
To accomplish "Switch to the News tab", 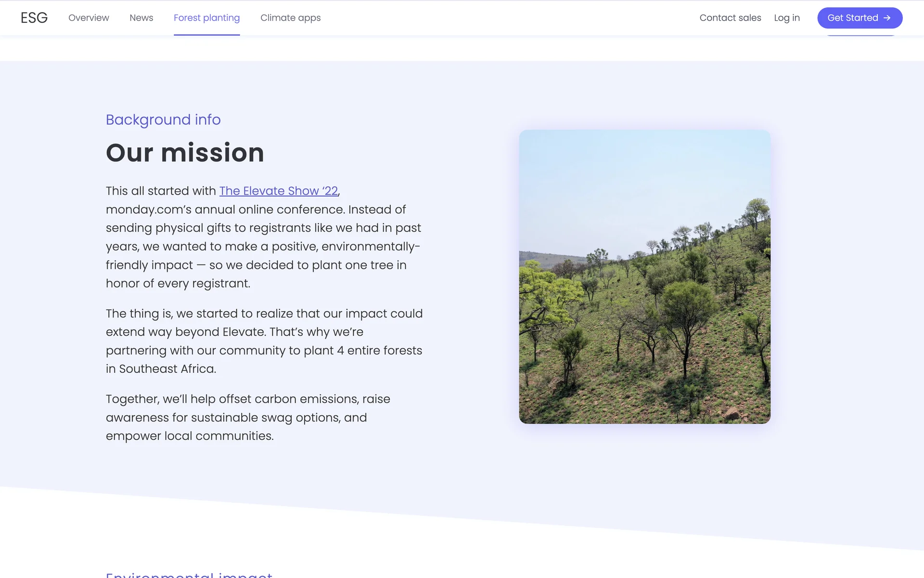I will tap(141, 18).
